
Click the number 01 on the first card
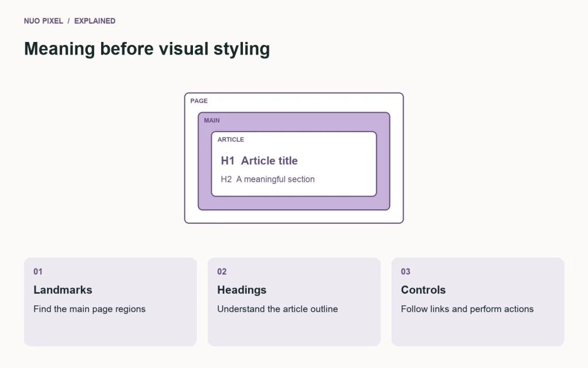[x=38, y=271]
